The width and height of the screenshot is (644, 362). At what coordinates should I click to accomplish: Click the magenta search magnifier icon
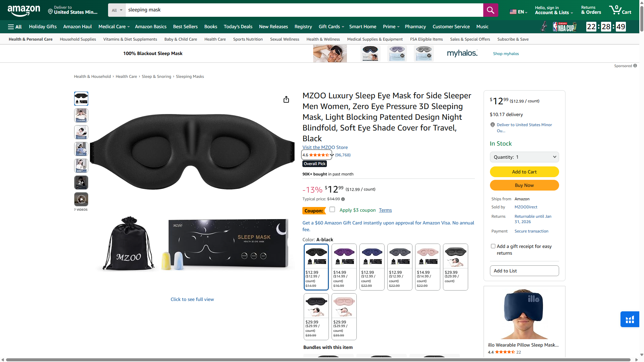(490, 10)
